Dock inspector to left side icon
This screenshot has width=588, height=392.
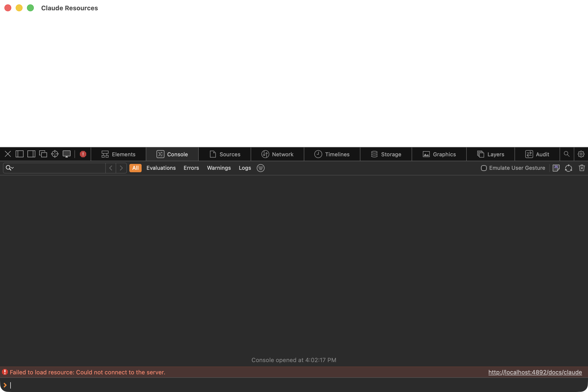[x=20, y=154]
